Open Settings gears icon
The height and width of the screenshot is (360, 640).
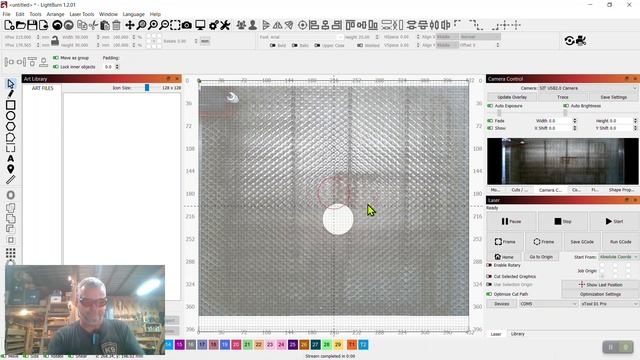(x=213, y=25)
